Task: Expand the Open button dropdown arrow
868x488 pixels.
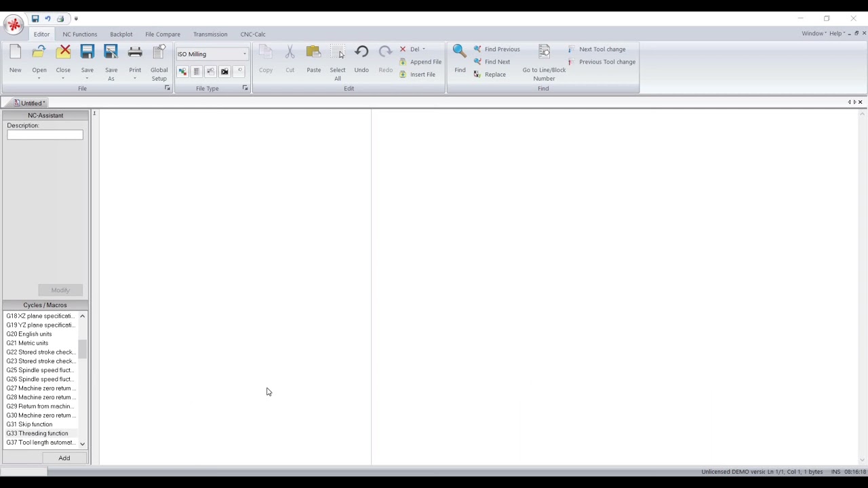Action: click(39, 79)
